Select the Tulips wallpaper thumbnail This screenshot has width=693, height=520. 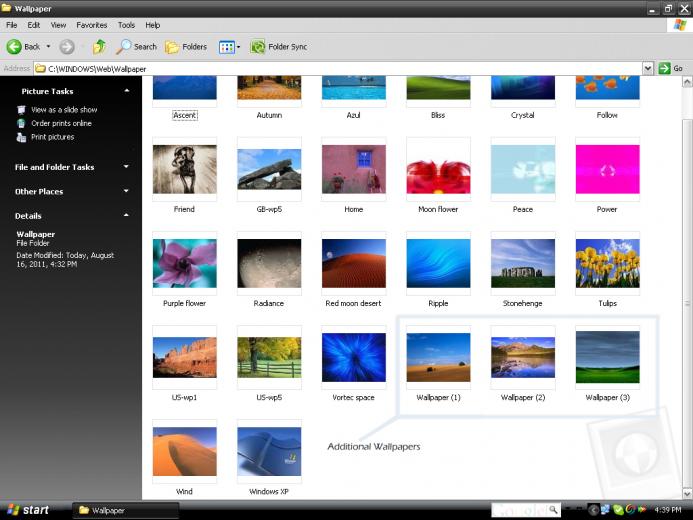click(607, 263)
